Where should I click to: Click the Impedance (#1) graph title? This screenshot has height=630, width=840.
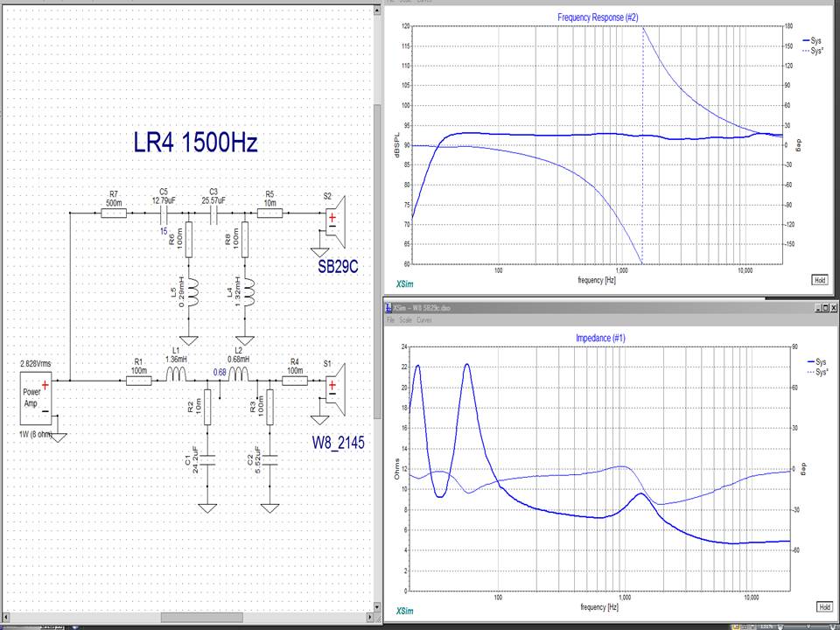[x=600, y=338]
